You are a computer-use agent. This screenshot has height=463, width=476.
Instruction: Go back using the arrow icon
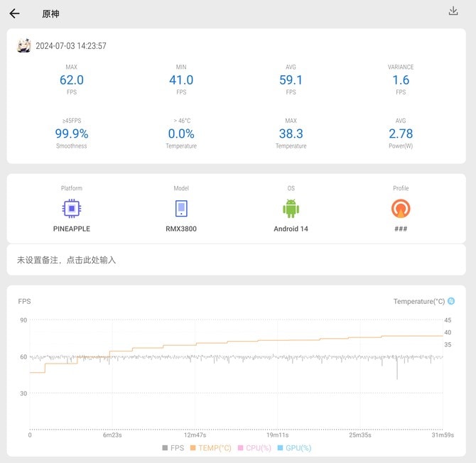coord(14,13)
